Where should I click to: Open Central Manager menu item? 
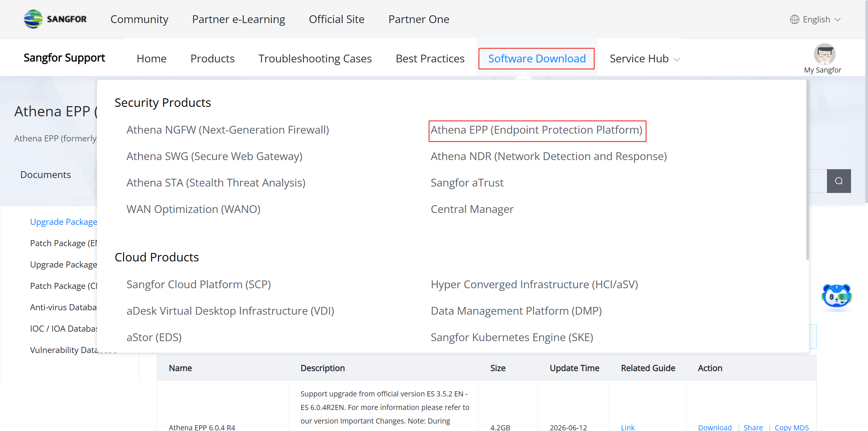(472, 209)
